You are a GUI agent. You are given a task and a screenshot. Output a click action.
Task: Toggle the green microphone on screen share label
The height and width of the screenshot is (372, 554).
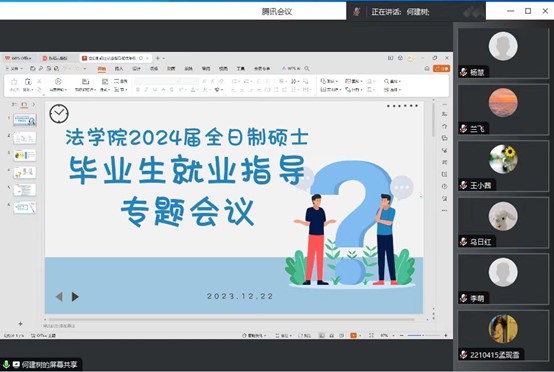(6, 364)
